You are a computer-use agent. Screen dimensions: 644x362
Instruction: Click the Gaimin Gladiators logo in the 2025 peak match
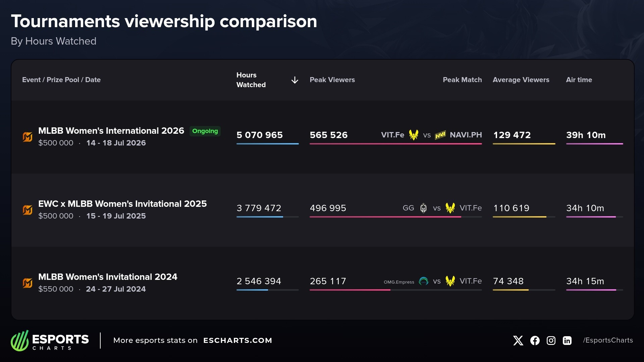[x=424, y=208]
